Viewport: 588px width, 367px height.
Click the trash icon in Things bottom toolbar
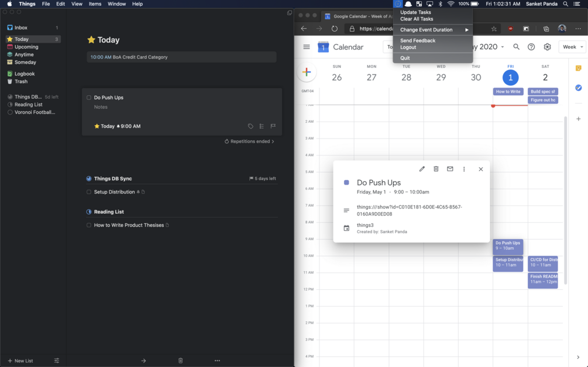tap(180, 361)
